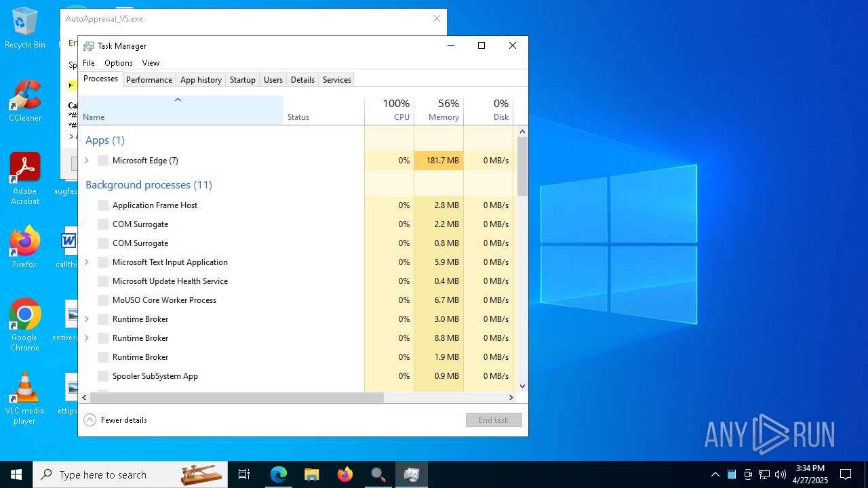The height and width of the screenshot is (488, 868).
Task: Click the Spooler SubSystem App icon
Action: [103, 376]
